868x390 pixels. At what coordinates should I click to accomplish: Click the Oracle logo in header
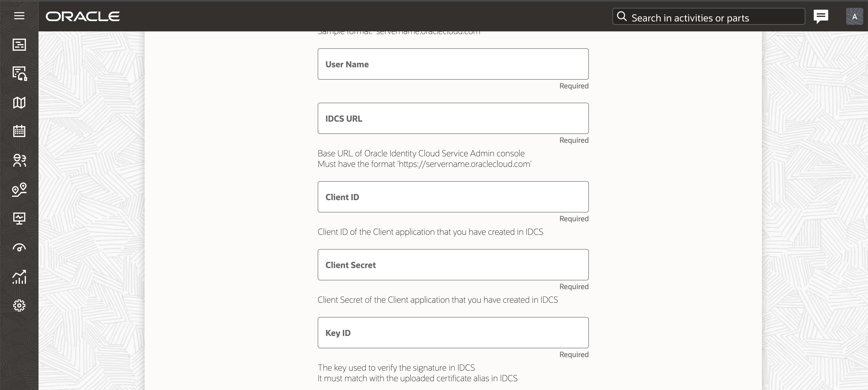click(x=83, y=15)
